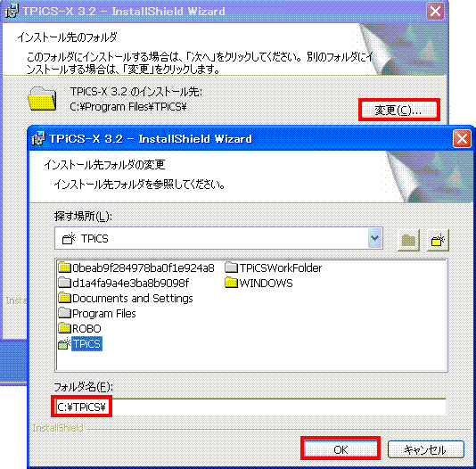Open the look-in location dropdown arrow
This screenshot has width=476, height=469.
pos(375,238)
